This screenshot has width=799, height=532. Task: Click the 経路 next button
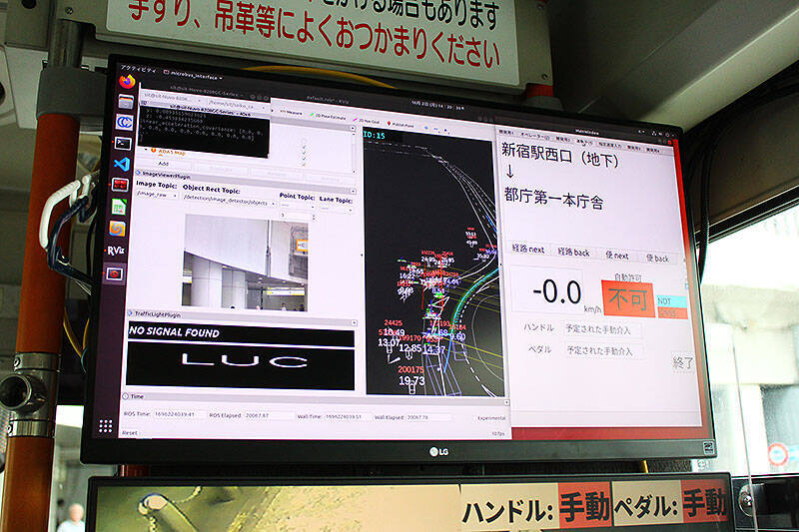[527, 251]
